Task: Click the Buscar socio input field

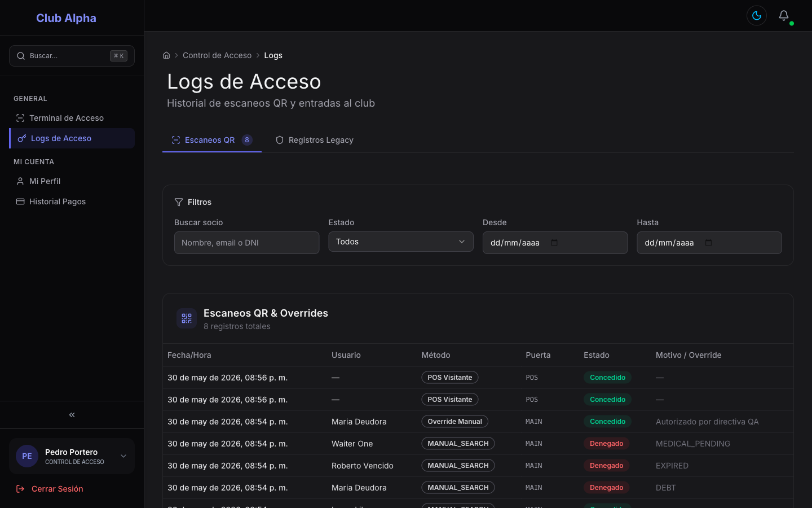Action: 247,243
